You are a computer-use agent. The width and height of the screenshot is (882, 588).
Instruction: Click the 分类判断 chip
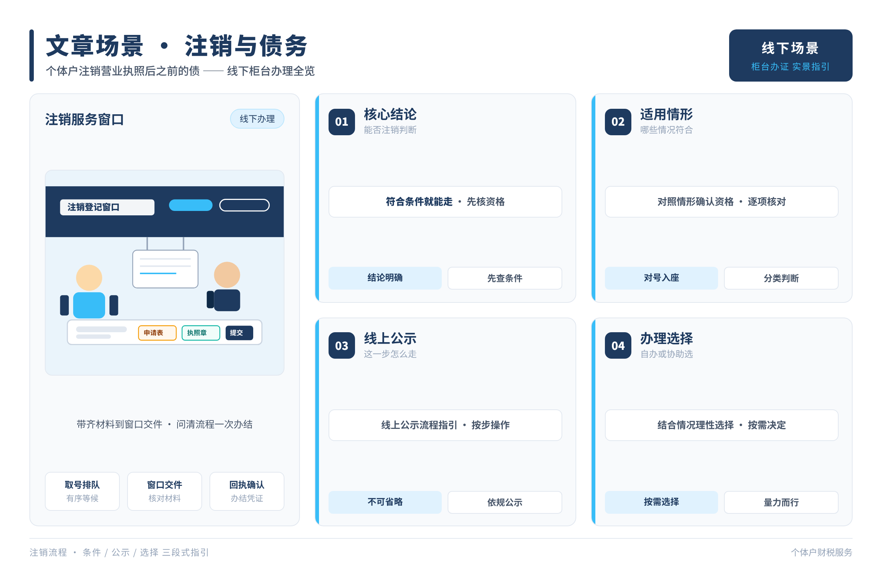[781, 278]
